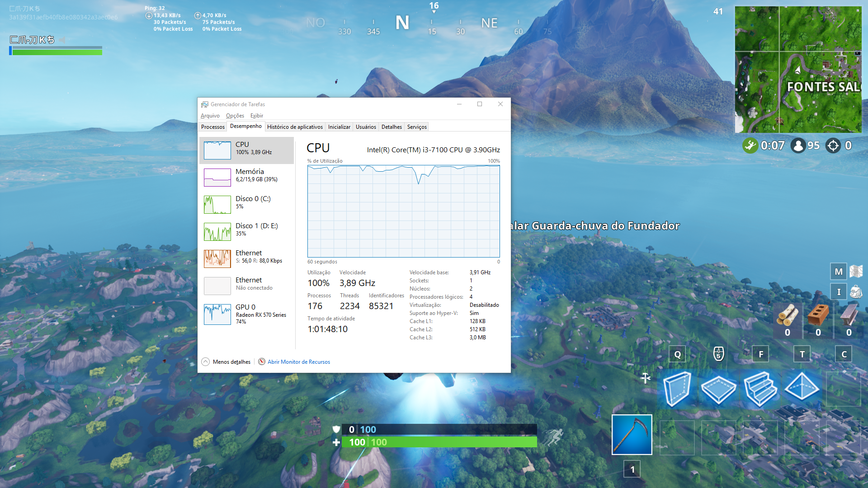Click the upload speed arrow icon
868x488 pixels.
coord(198,15)
